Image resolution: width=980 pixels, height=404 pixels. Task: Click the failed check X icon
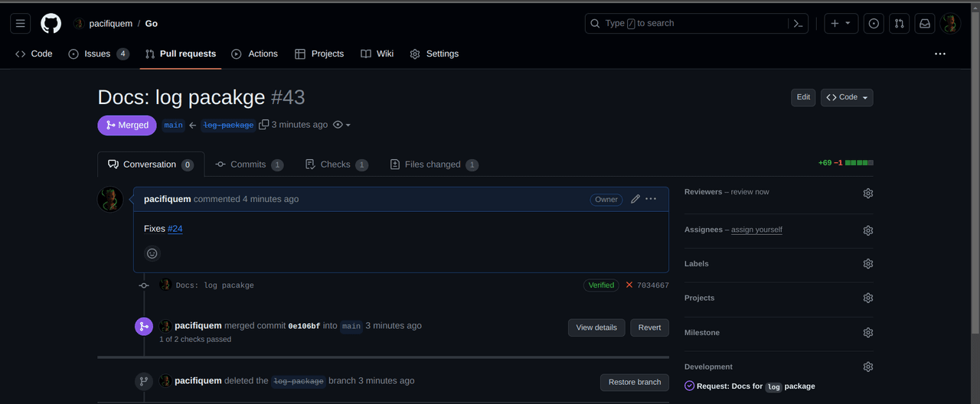(629, 285)
